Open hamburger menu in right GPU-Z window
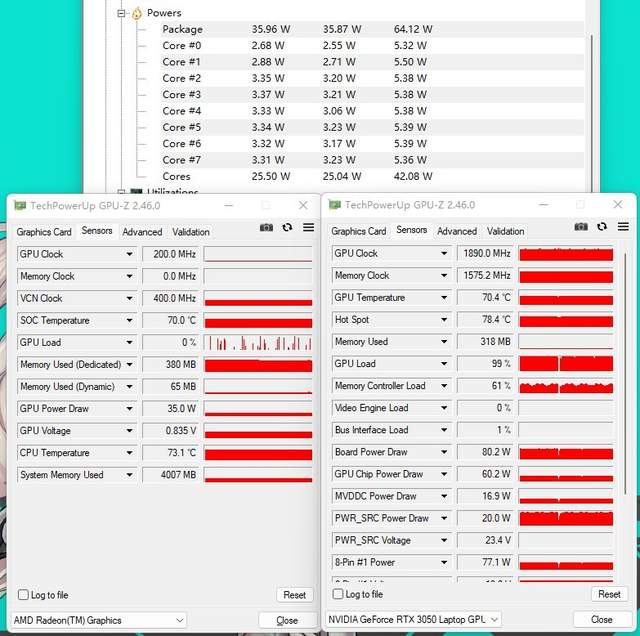 [623, 226]
